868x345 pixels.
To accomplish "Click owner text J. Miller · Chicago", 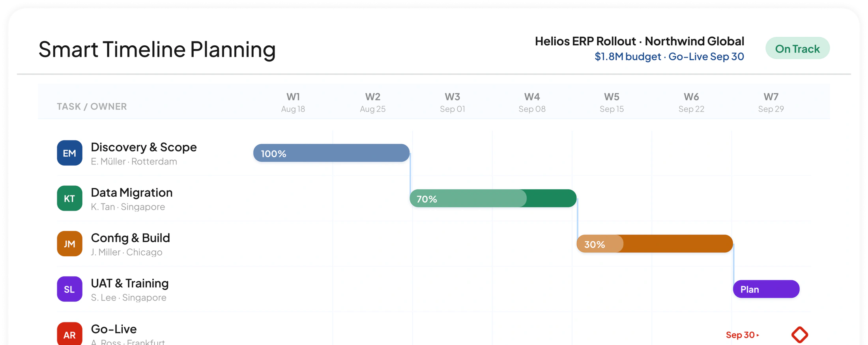I will 126,252.
